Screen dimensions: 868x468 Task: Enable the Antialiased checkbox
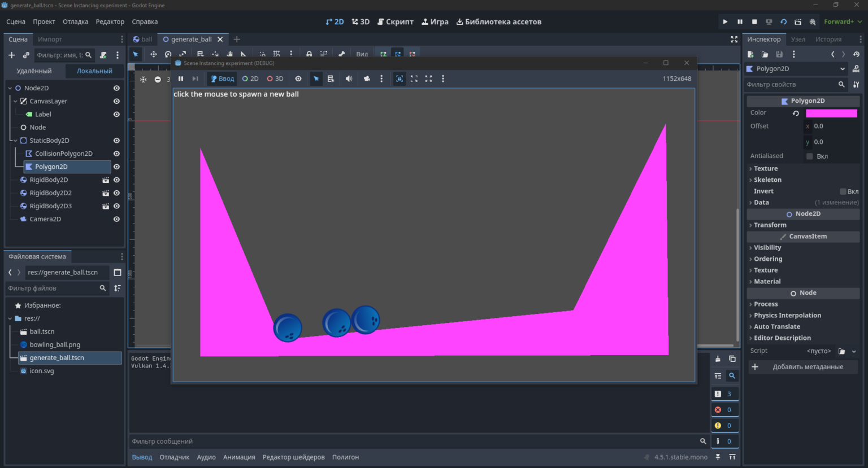(x=810, y=156)
